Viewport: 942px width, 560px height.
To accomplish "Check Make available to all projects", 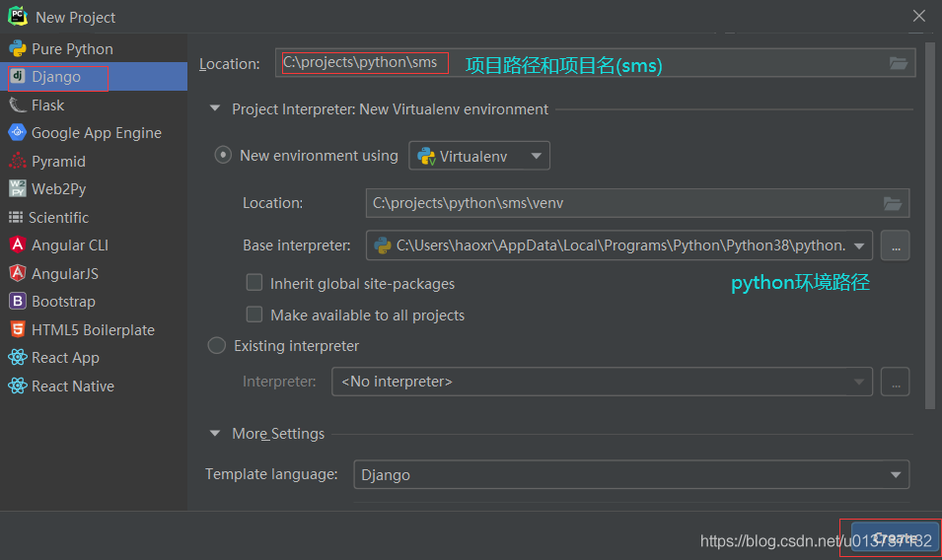I will 254,315.
